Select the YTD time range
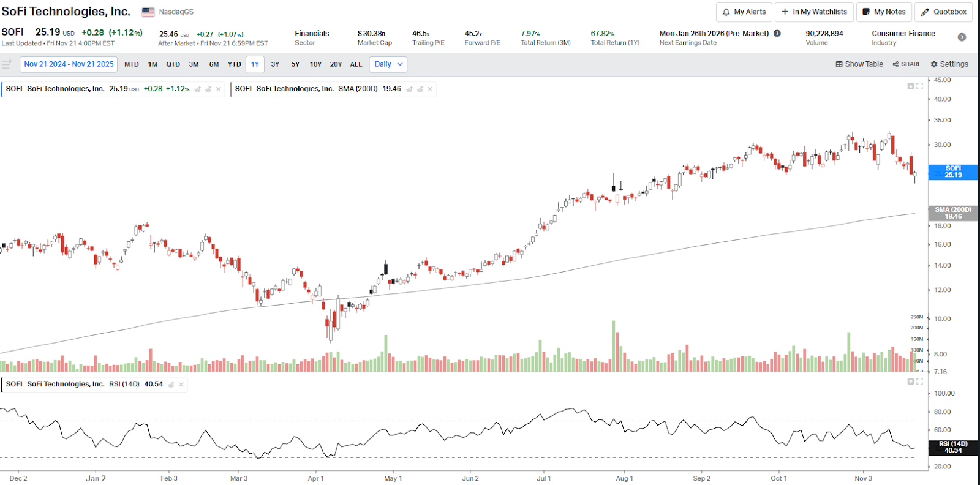Image resolution: width=980 pixels, height=485 pixels. [235, 64]
